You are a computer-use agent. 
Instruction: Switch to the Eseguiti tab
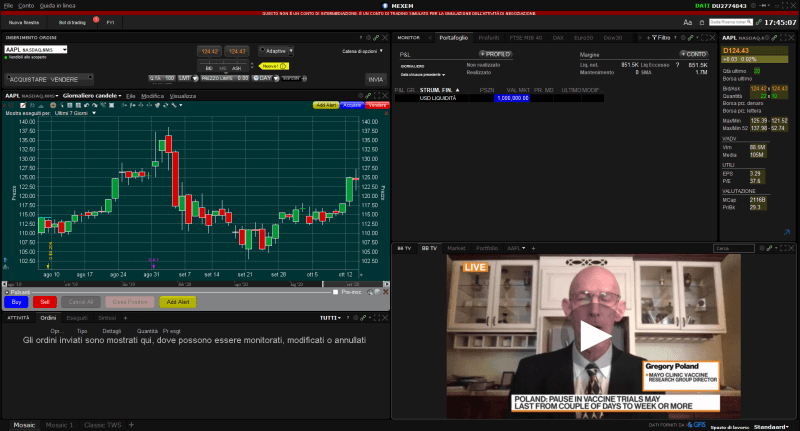click(77, 318)
